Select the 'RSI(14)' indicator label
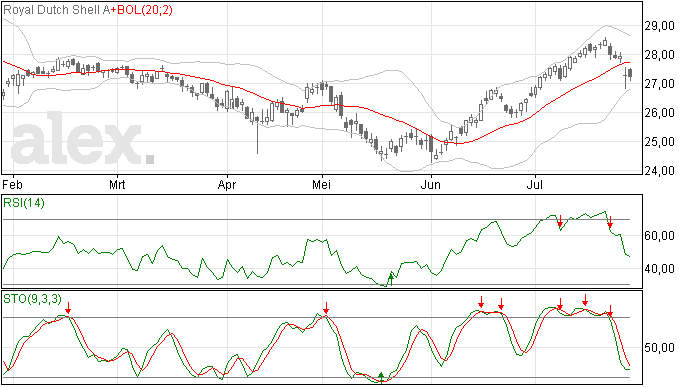Screen dimensions: 690x387 tap(24, 203)
